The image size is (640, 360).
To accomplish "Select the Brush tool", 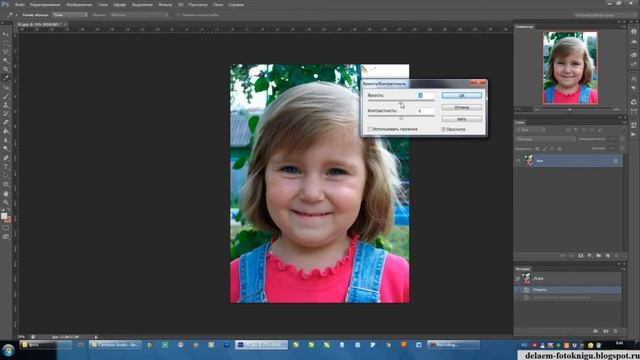I will tap(6, 96).
